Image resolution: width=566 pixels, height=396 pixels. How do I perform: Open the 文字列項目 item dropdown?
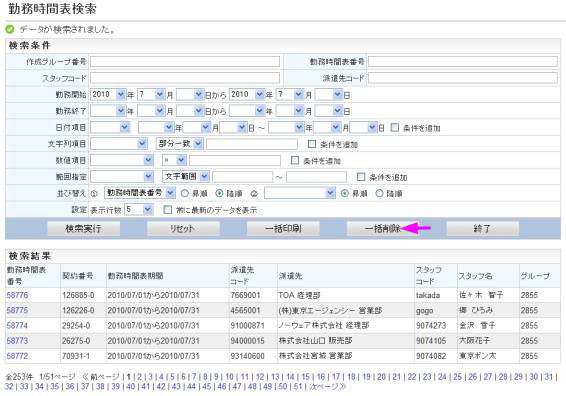pyautogui.click(x=119, y=144)
